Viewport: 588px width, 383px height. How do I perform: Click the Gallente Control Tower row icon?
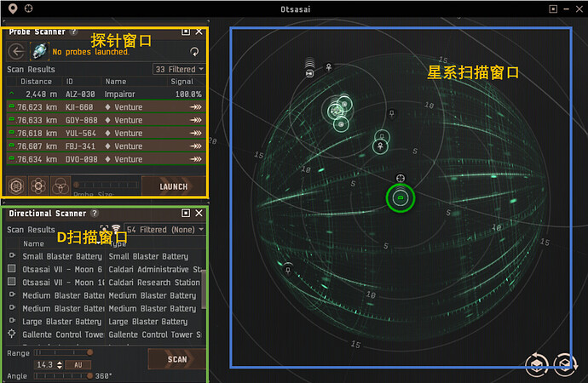click(12, 333)
